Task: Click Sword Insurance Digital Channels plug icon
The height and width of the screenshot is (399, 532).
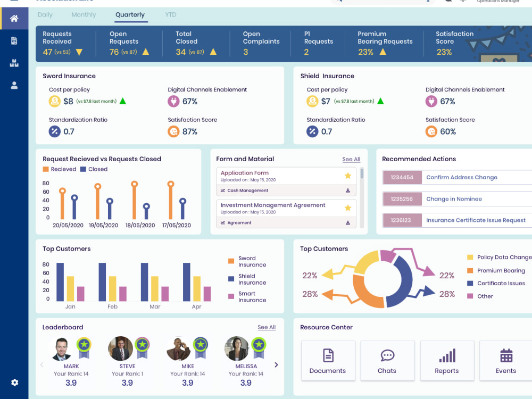Action: point(173,101)
